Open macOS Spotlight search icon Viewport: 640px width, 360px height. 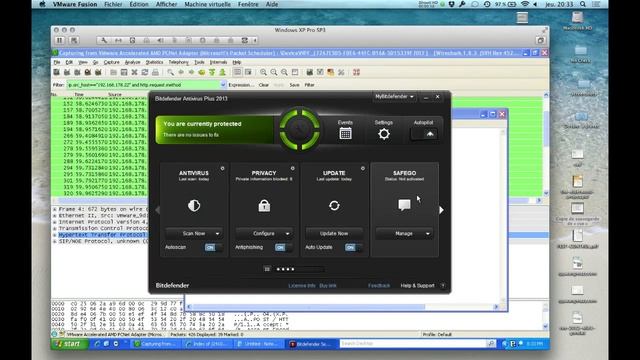pyautogui.click(x=583, y=4)
